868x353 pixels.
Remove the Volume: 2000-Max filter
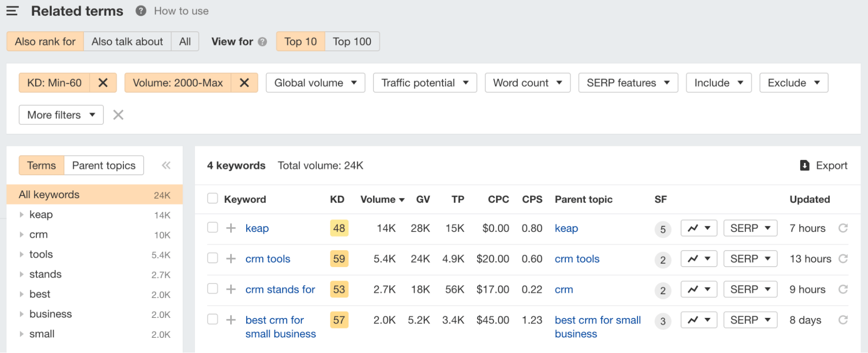(x=244, y=82)
